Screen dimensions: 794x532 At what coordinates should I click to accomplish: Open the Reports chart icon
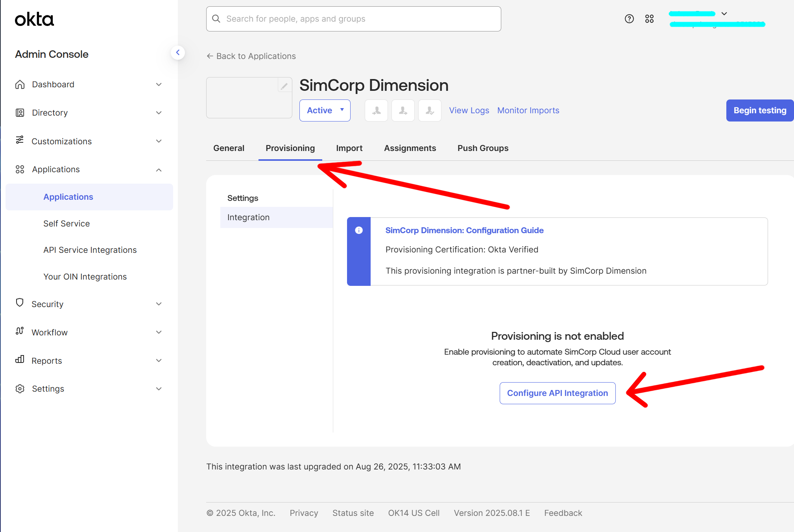pos(20,360)
